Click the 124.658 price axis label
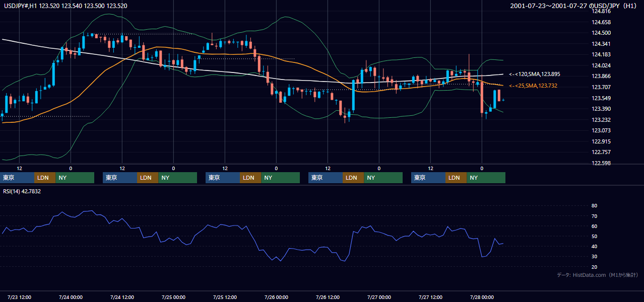This screenshot has height=302, width=644. (601, 22)
